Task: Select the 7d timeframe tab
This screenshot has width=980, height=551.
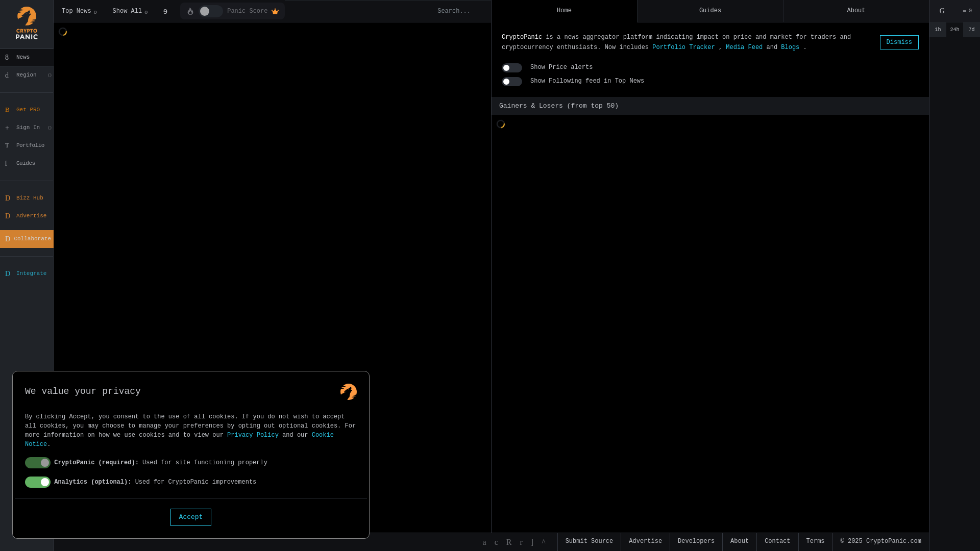Action: click(x=971, y=30)
